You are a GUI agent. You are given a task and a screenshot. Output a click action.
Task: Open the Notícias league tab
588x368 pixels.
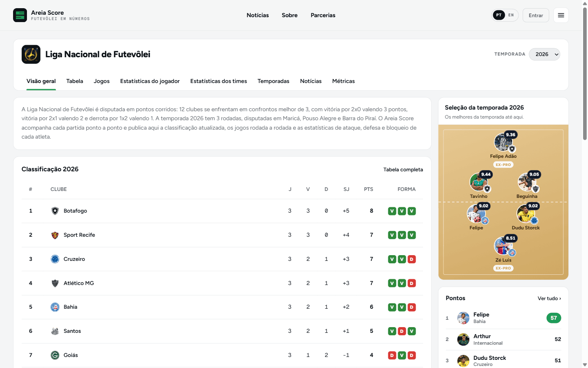311,81
